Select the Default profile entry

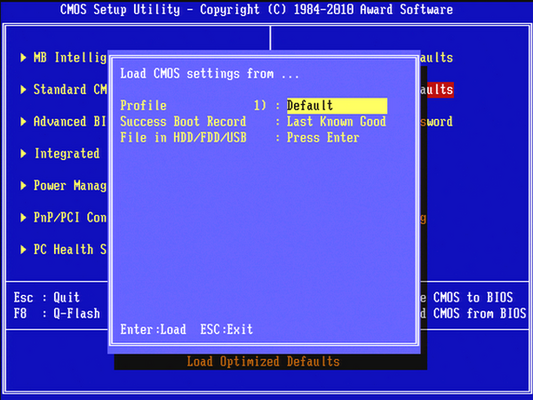(x=337, y=106)
